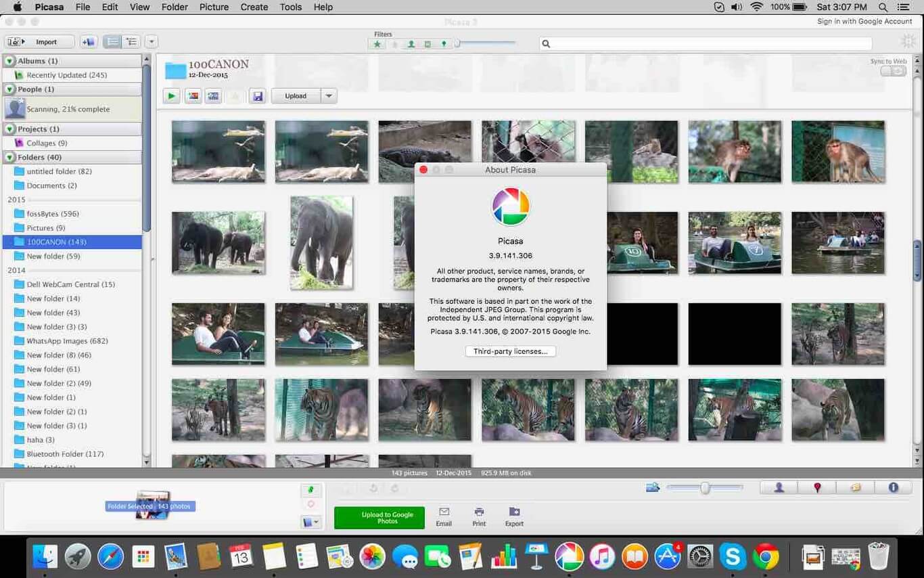
Task: Show the People panel
Action: (779, 487)
